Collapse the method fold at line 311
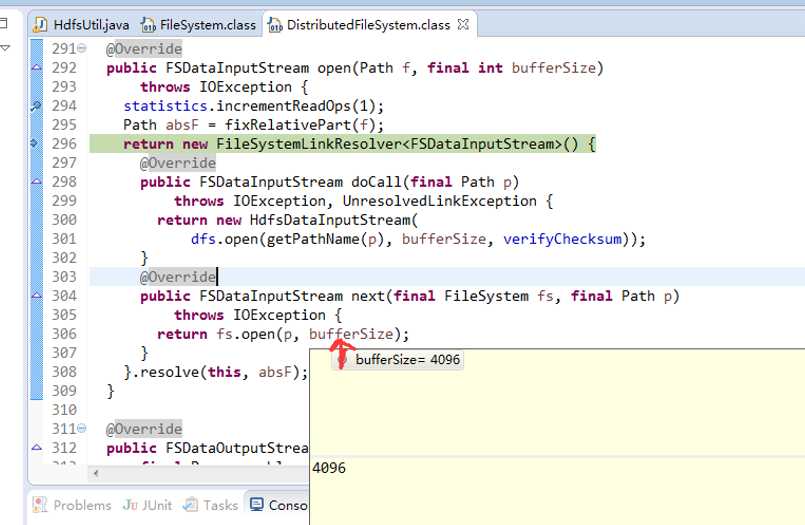Image resolution: width=805 pixels, height=525 pixels. (x=82, y=429)
